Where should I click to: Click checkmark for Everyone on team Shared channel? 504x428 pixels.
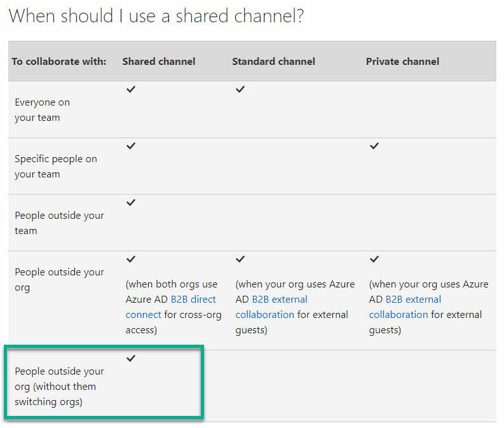click(131, 90)
